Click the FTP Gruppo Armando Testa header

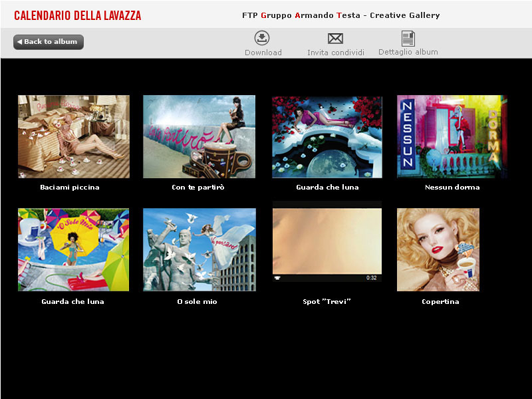341,15
